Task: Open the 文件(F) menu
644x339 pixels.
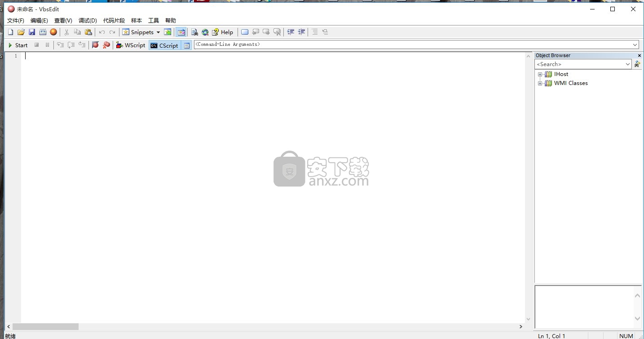Action: point(16,21)
